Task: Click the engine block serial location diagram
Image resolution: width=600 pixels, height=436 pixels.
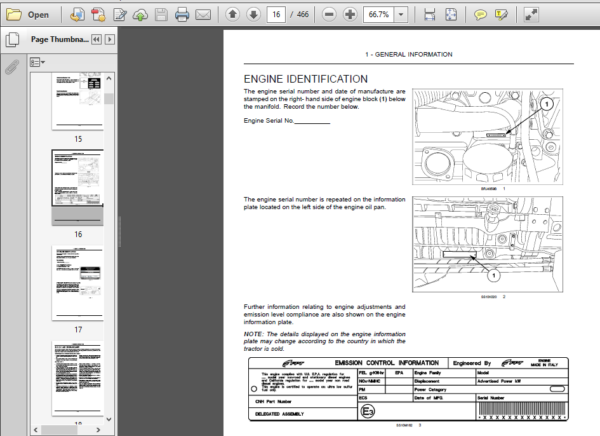Action: [x=487, y=137]
